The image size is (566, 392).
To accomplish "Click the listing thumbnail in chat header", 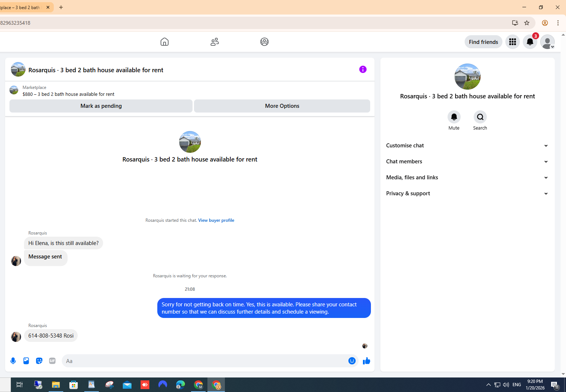I will pos(18,69).
